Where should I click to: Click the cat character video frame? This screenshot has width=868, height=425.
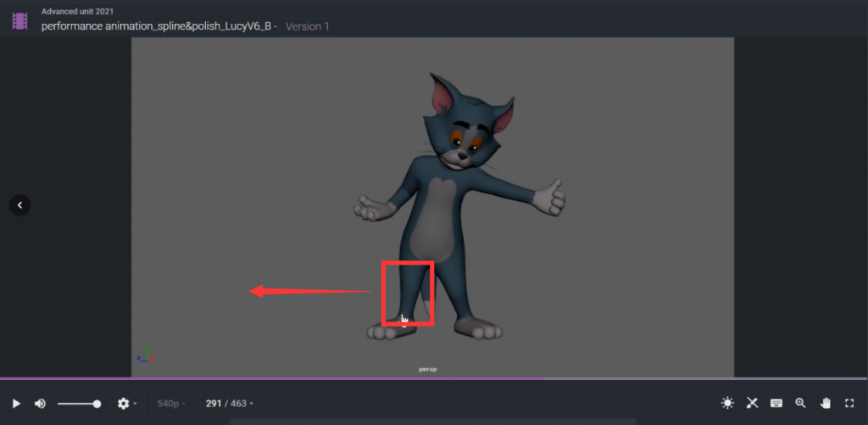coord(432,207)
